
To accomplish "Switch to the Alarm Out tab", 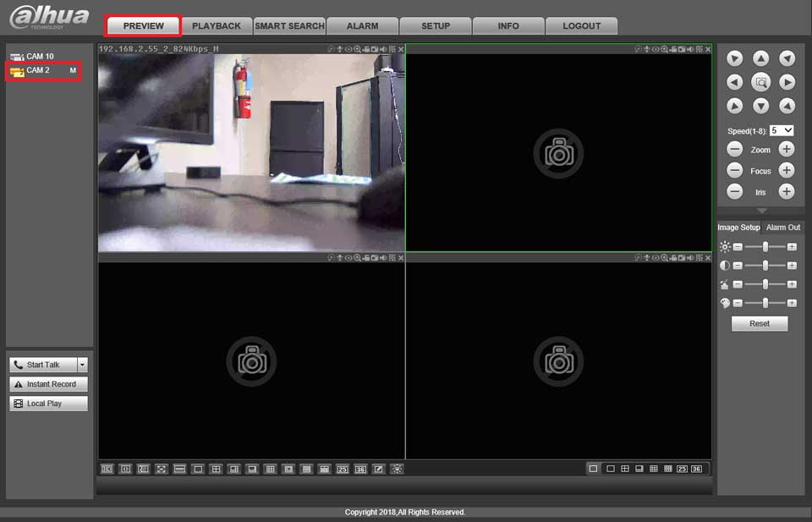I will point(782,228).
